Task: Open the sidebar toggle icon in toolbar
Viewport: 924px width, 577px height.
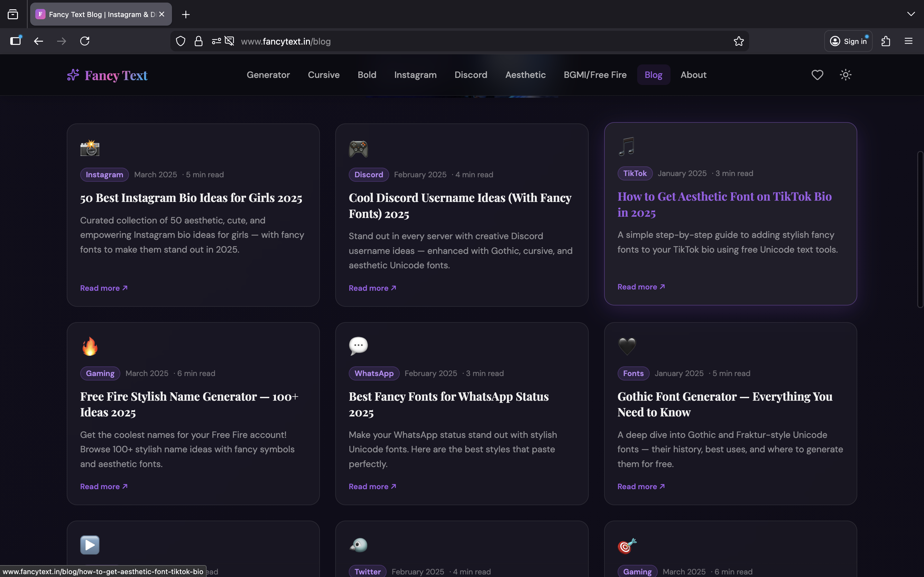Action: click(x=16, y=41)
